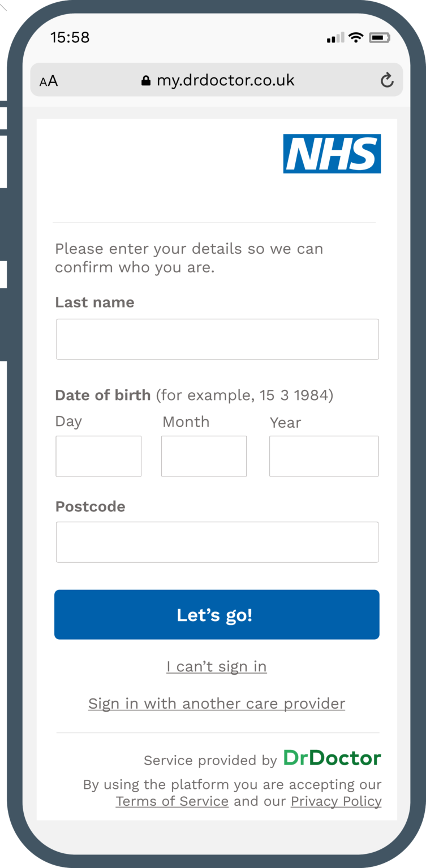Choose Sign in with another care provider
Image resolution: width=426 pixels, height=868 pixels.
coord(217,704)
